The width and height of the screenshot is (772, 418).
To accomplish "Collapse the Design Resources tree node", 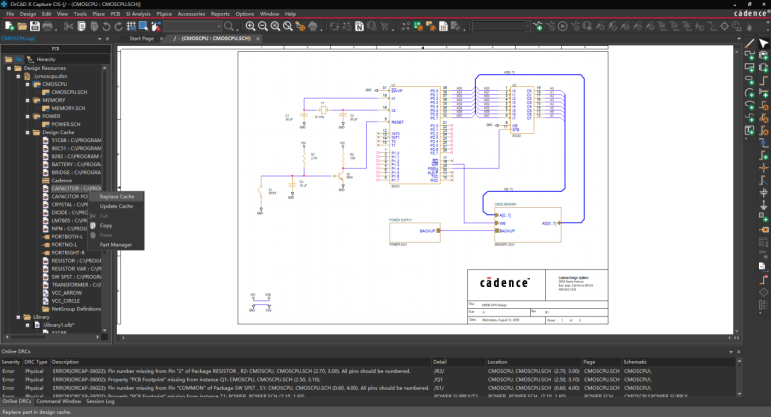I will 9,68.
